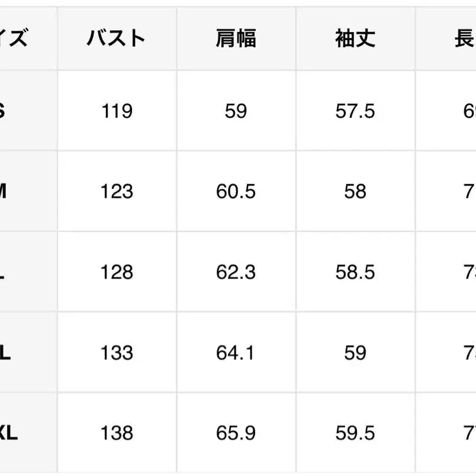The width and height of the screenshot is (476, 476).
Task: Click the size label in the 138 row
Action: (x=8, y=433)
